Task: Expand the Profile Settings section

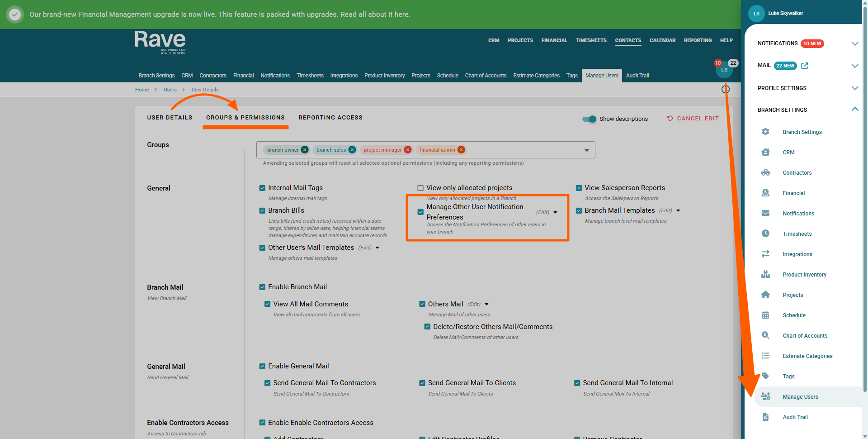Action: click(855, 88)
